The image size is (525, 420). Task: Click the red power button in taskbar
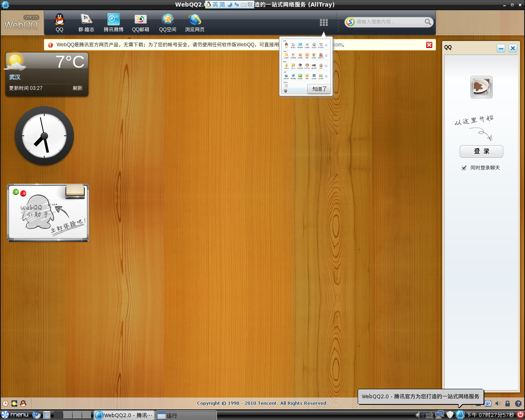pos(520,415)
